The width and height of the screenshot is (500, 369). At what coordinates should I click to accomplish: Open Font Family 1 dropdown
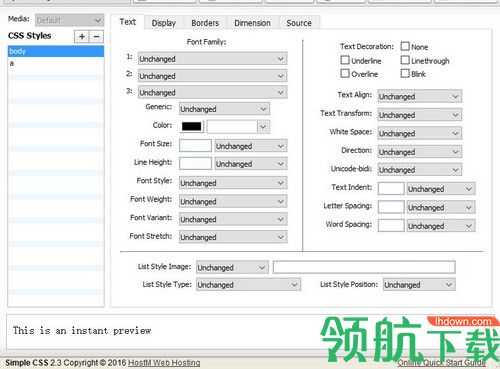(213, 59)
